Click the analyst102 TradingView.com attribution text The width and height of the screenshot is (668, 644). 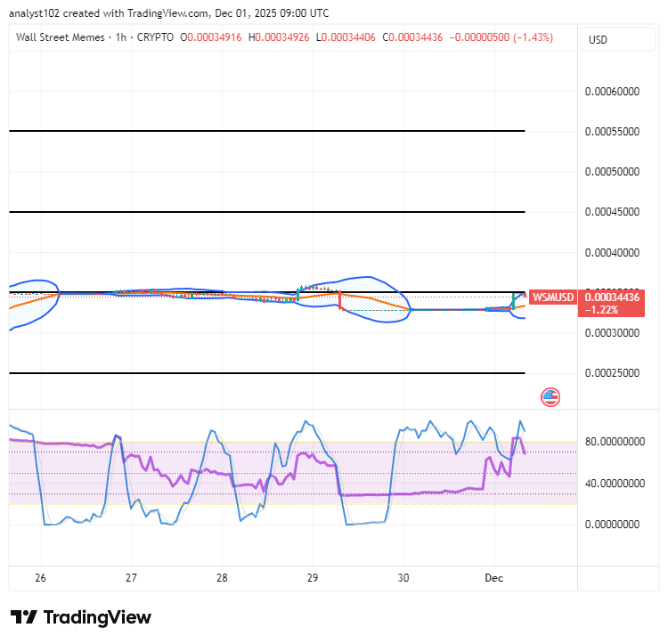coord(168,13)
